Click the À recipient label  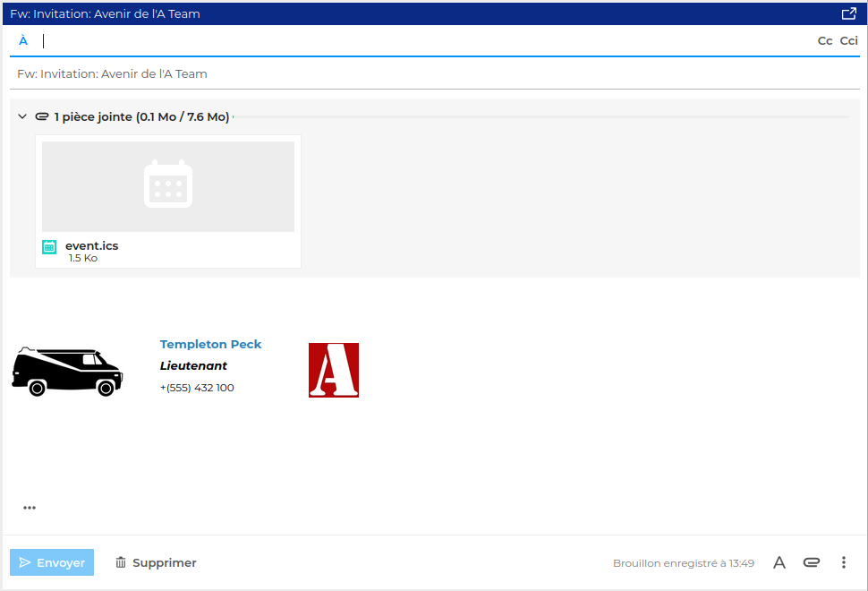(23, 40)
